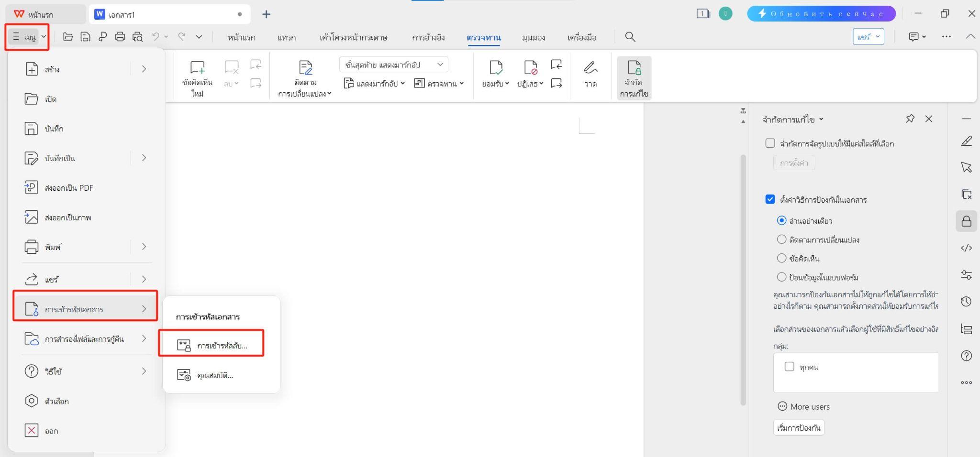This screenshot has height=457, width=980.
Task: Click the help question mark in right sidebar
Action: 966,356
